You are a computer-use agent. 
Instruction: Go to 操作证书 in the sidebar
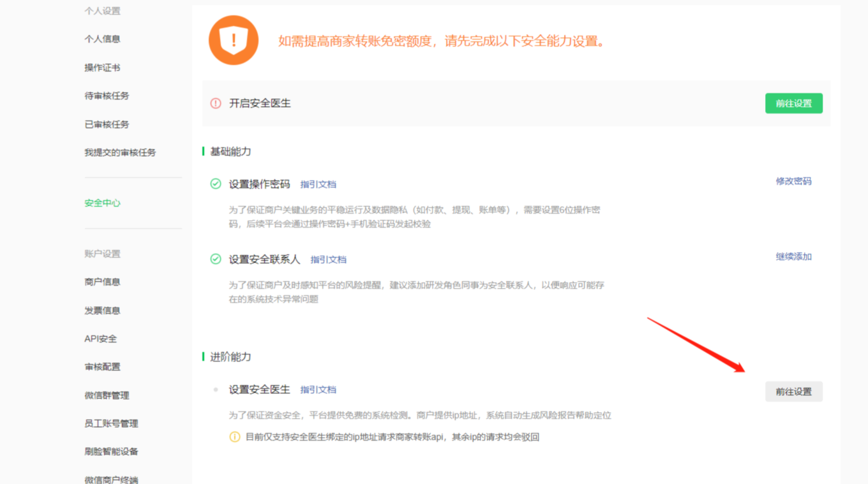102,68
